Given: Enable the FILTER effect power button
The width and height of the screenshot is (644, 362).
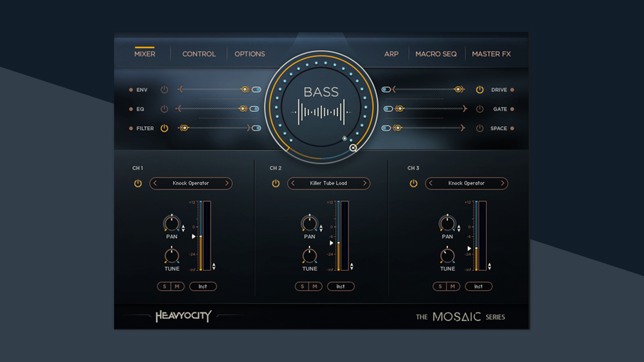Looking at the screenshot, I should [x=164, y=128].
